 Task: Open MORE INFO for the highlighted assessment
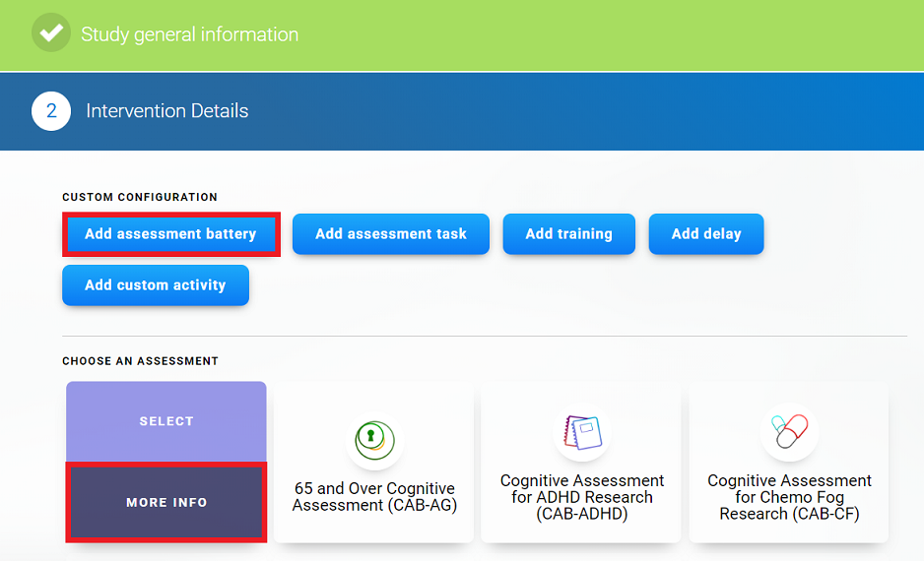tap(166, 502)
